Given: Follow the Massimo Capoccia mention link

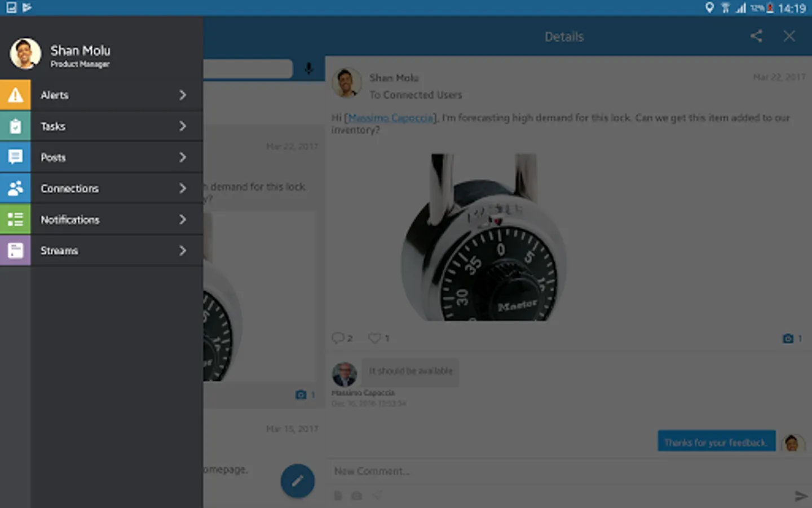Looking at the screenshot, I should [391, 117].
